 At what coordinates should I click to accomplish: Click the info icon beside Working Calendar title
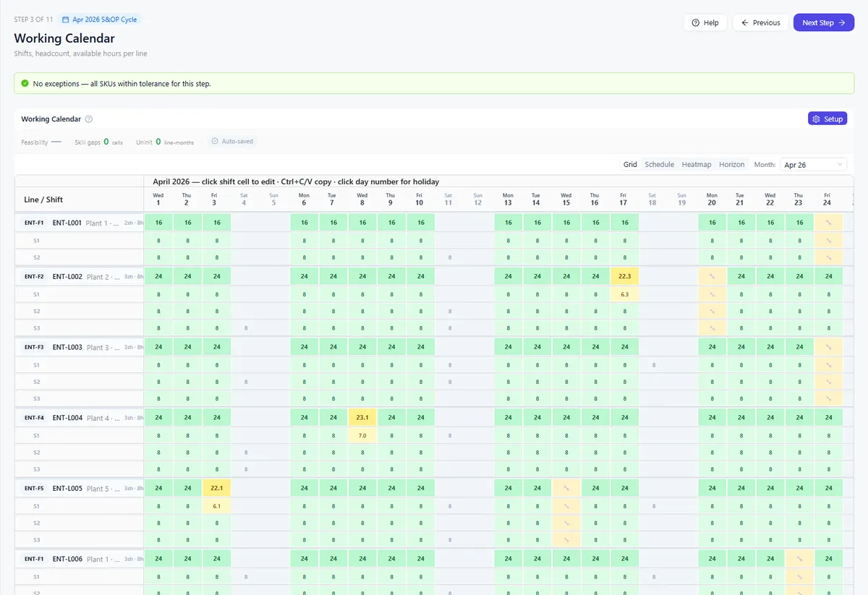[x=89, y=119]
